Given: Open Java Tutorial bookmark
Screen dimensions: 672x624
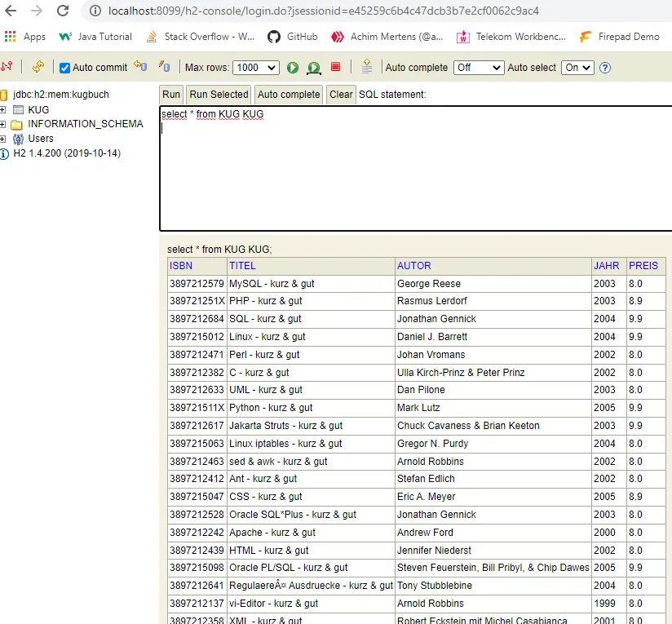Looking at the screenshot, I should coord(95,37).
